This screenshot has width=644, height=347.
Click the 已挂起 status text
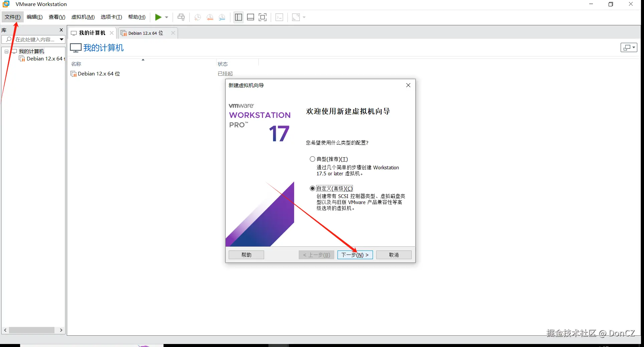pyautogui.click(x=225, y=74)
